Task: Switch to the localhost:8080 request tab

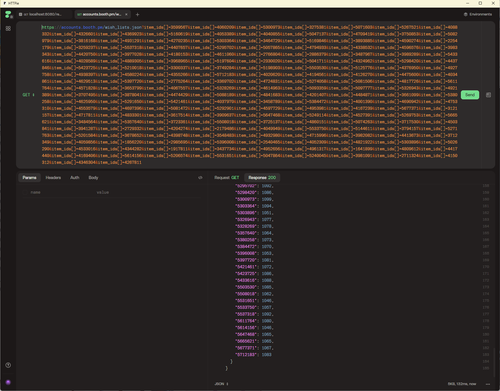Action: 43,14
